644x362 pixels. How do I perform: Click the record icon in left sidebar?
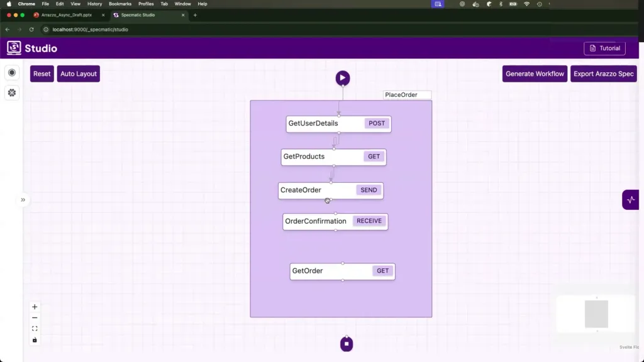12,73
